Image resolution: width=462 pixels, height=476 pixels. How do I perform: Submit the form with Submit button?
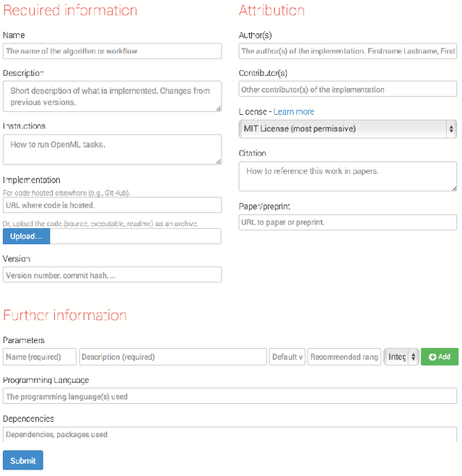click(x=23, y=461)
